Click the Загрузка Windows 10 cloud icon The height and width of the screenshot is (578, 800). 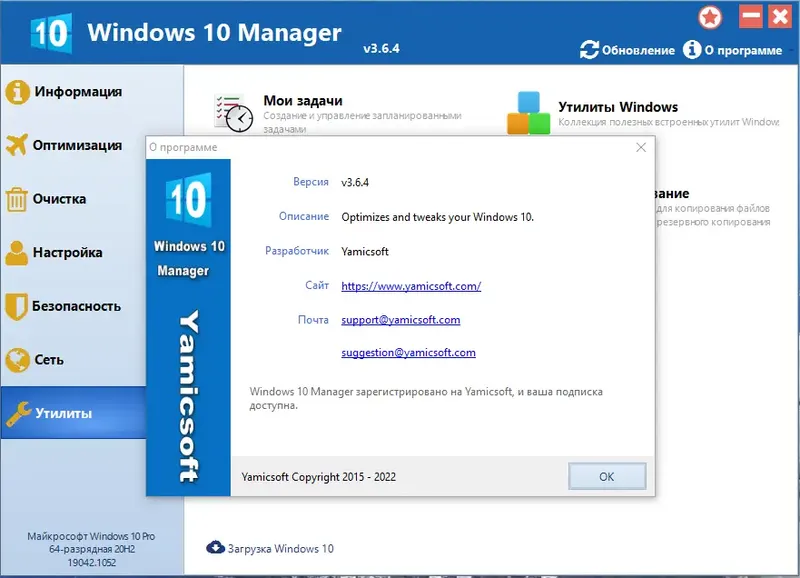(x=214, y=548)
